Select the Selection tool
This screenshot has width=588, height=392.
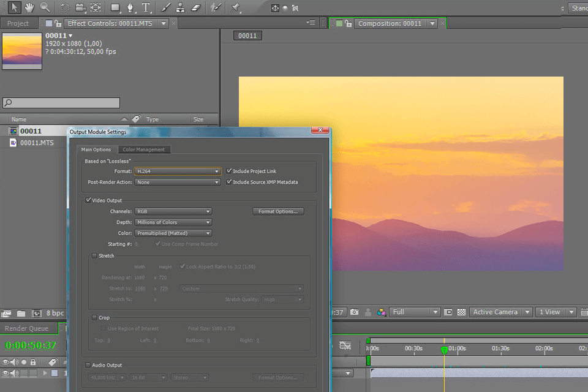pos(14,8)
